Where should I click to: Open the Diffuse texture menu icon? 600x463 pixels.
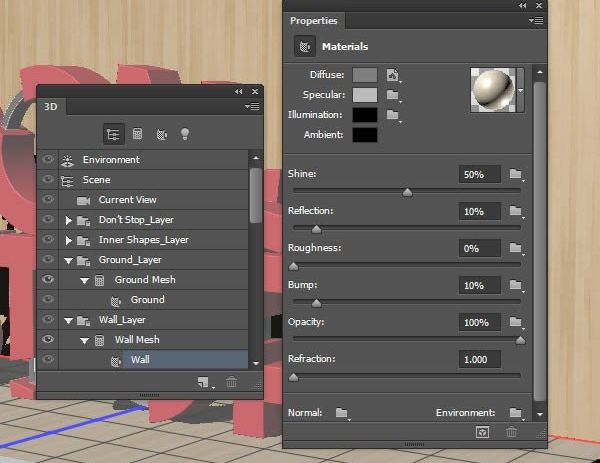(x=393, y=75)
